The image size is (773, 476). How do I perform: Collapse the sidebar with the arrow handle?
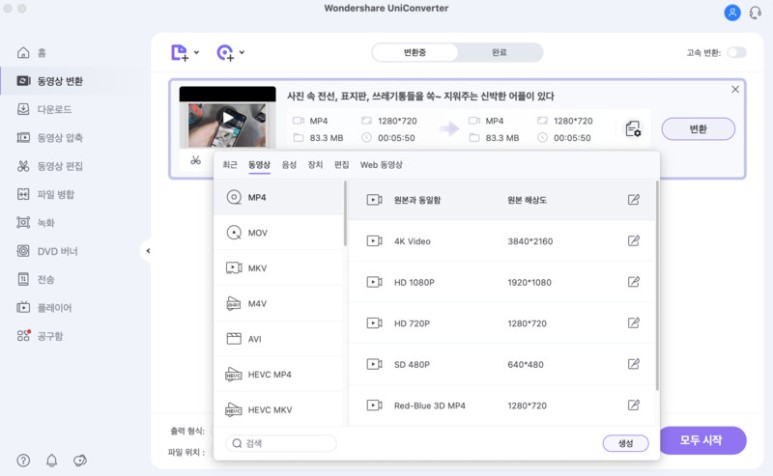pyautogui.click(x=147, y=251)
